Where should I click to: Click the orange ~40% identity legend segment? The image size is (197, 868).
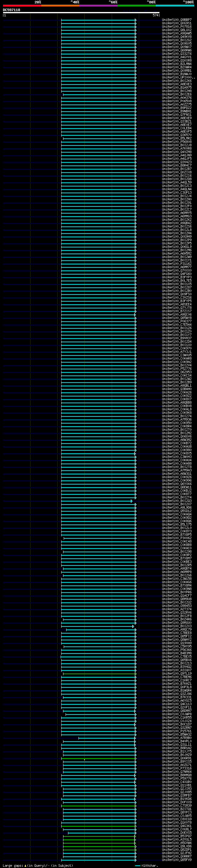pyautogui.click(x=60, y=6)
